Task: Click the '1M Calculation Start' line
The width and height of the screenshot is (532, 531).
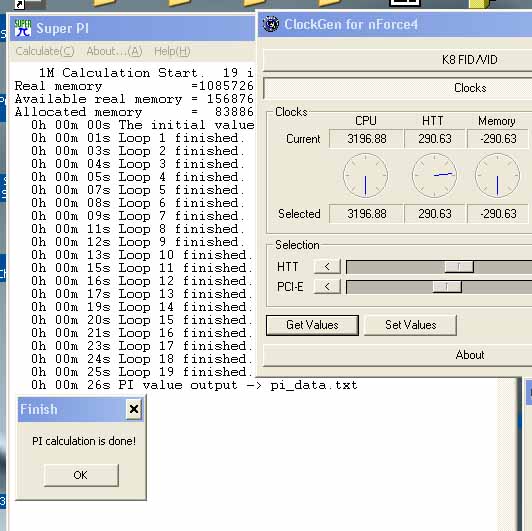Action: coord(146,73)
